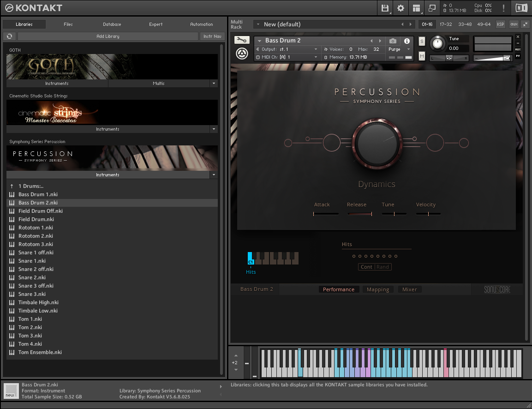
Task: Click the Tune knob in instrument header
Action: pos(437,43)
